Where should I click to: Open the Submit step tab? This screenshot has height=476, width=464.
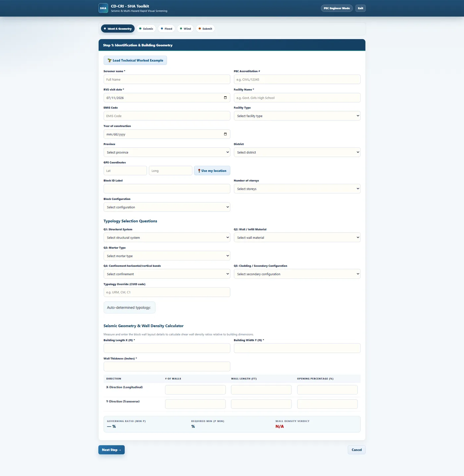[x=205, y=29]
